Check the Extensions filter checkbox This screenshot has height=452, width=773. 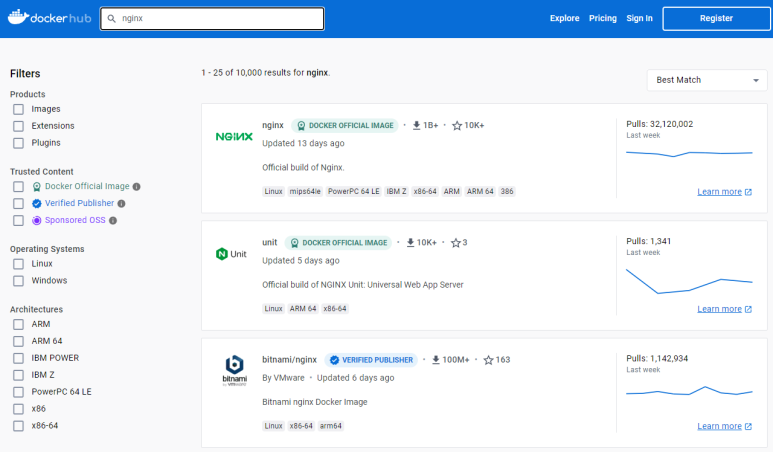click(18, 126)
